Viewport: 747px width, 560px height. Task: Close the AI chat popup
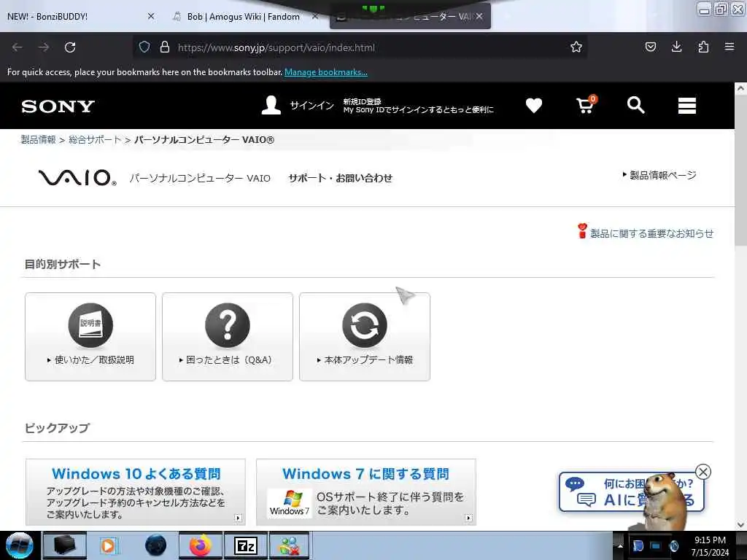click(703, 472)
